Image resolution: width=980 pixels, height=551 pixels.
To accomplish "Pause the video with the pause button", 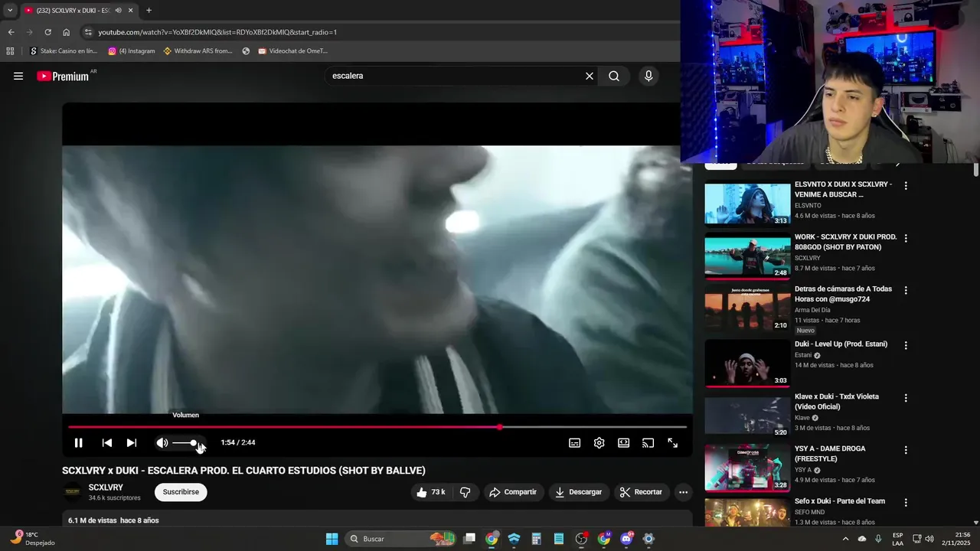I will (x=78, y=443).
